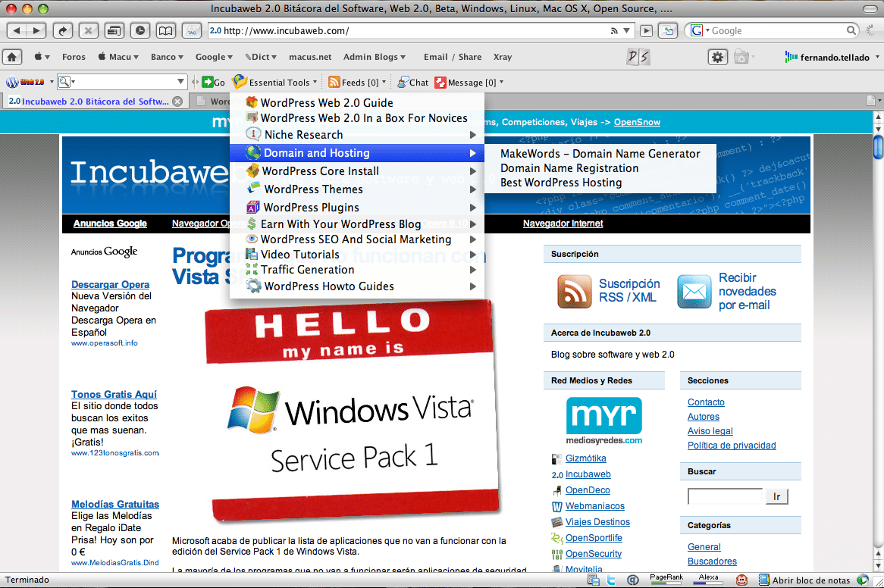The height and width of the screenshot is (588, 884).
Task: Open the Admin Blogs dropdown
Action: pos(375,57)
